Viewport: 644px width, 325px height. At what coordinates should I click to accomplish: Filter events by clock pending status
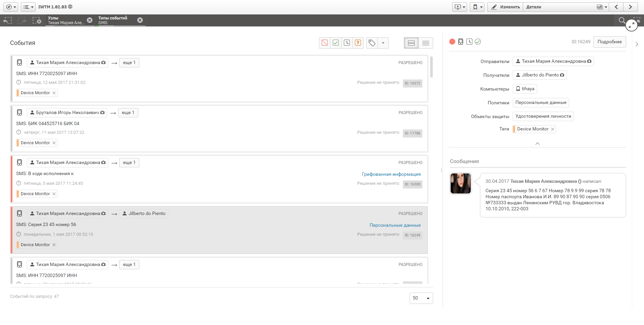(x=347, y=43)
